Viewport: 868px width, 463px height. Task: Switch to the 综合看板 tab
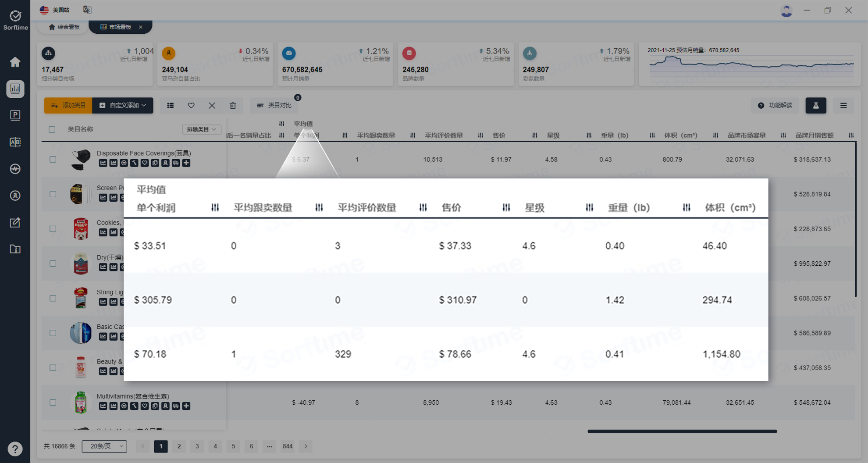[x=64, y=27]
